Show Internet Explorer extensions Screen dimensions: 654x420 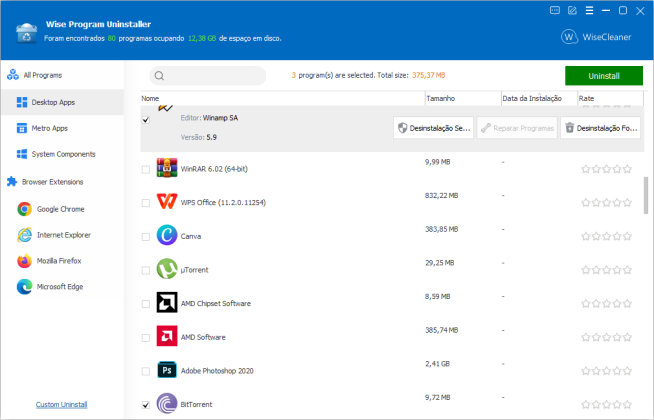click(x=63, y=235)
